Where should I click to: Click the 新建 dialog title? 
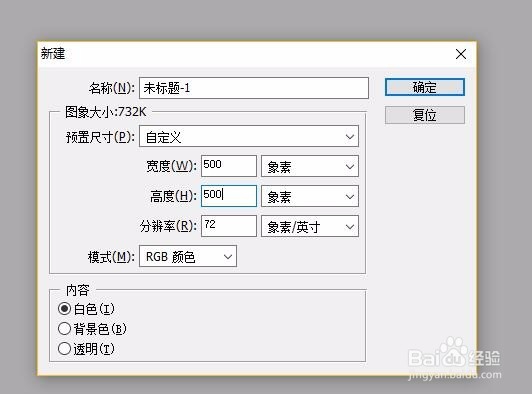coord(53,53)
